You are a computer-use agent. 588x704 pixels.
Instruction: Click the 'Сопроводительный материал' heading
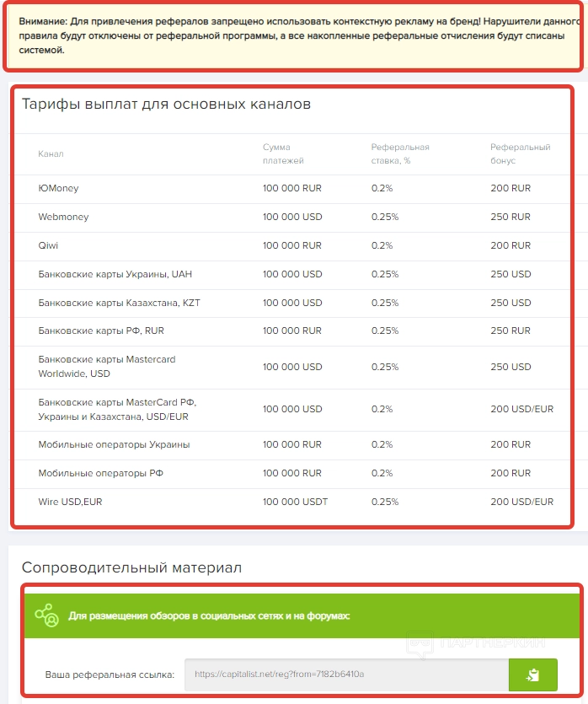click(132, 567)
